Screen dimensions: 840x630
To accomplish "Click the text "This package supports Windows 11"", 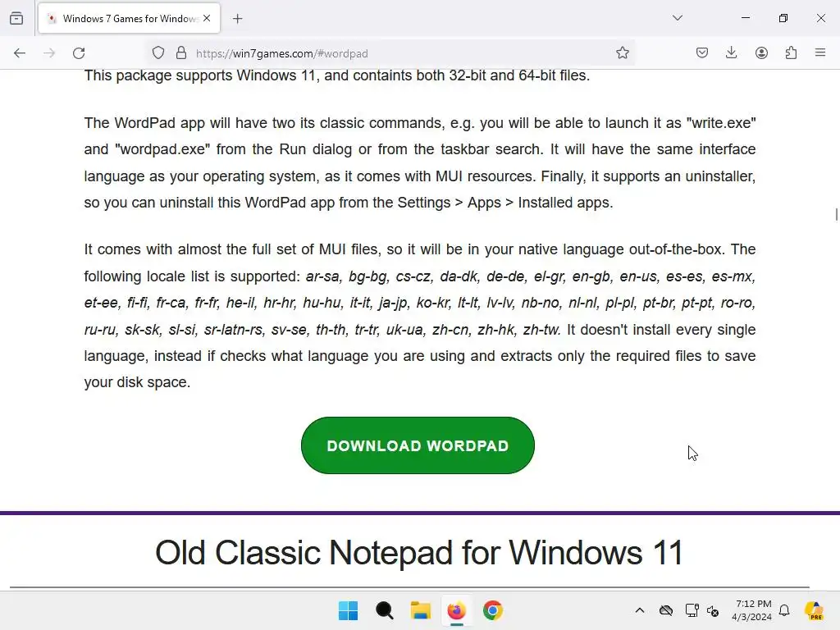I will coord(200,75).
